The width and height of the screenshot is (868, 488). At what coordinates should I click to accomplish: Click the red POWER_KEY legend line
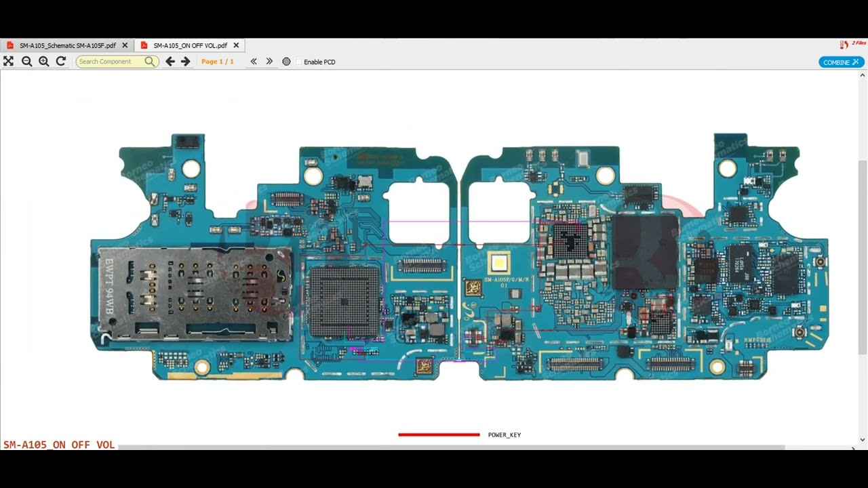pyautogui.click(x=439, y=434)
